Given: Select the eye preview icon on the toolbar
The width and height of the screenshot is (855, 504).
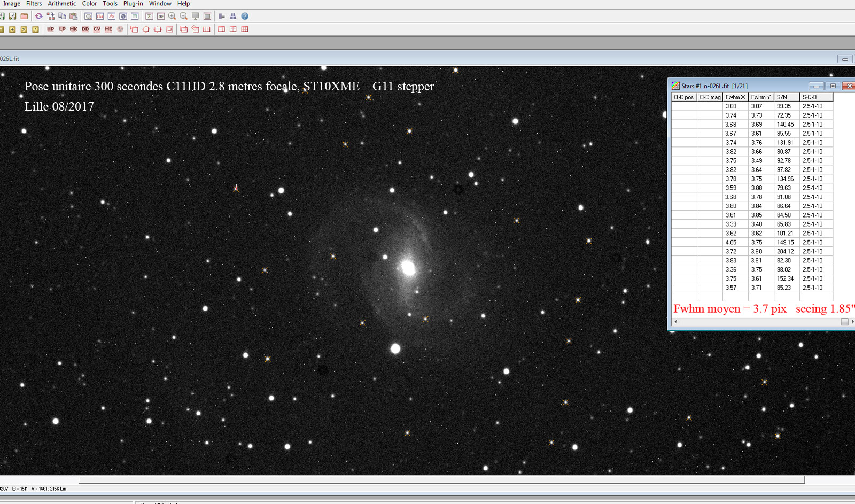Looking at the screenshot, I should pyautogui.click(x=161, y=16).
